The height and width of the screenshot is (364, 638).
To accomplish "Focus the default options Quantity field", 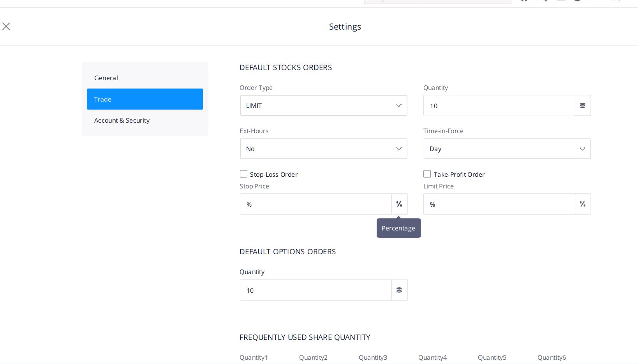I will [x=316, y=290].
